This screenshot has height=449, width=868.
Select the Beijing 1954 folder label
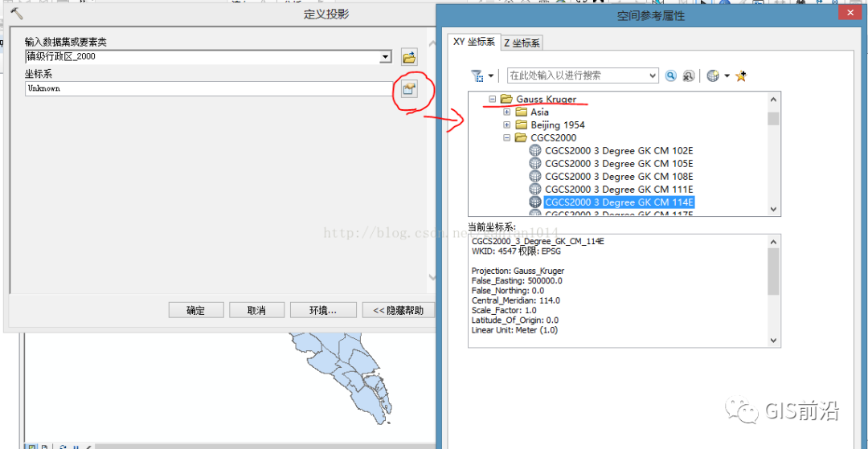coord(558,125)
